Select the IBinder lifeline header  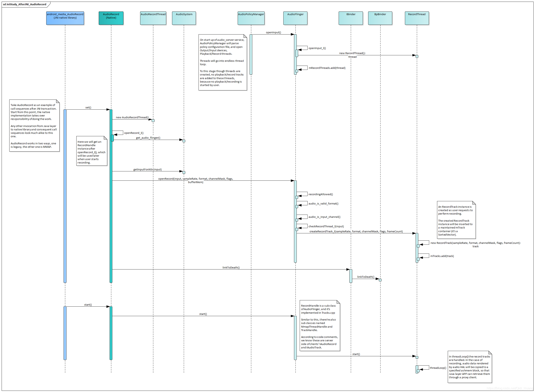point(351,18)
